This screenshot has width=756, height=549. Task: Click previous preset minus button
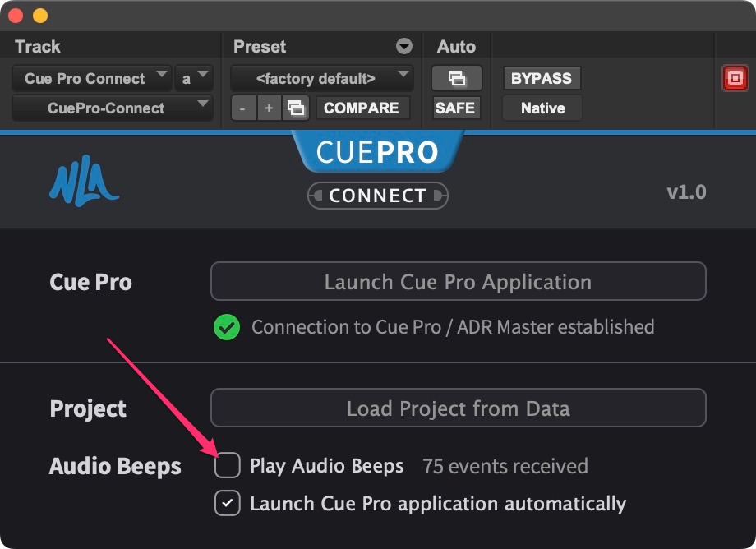point(242,108)
